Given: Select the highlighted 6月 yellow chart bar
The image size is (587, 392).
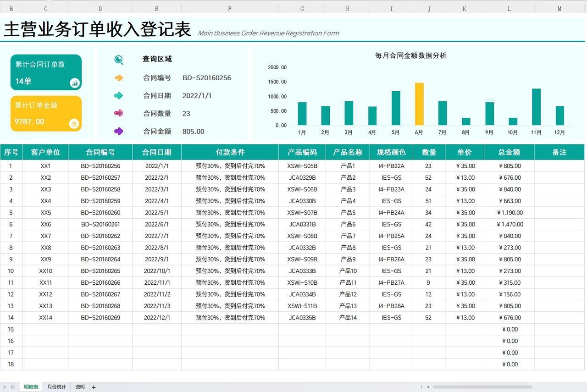Looking at the screenshot, I should point(419,104).
